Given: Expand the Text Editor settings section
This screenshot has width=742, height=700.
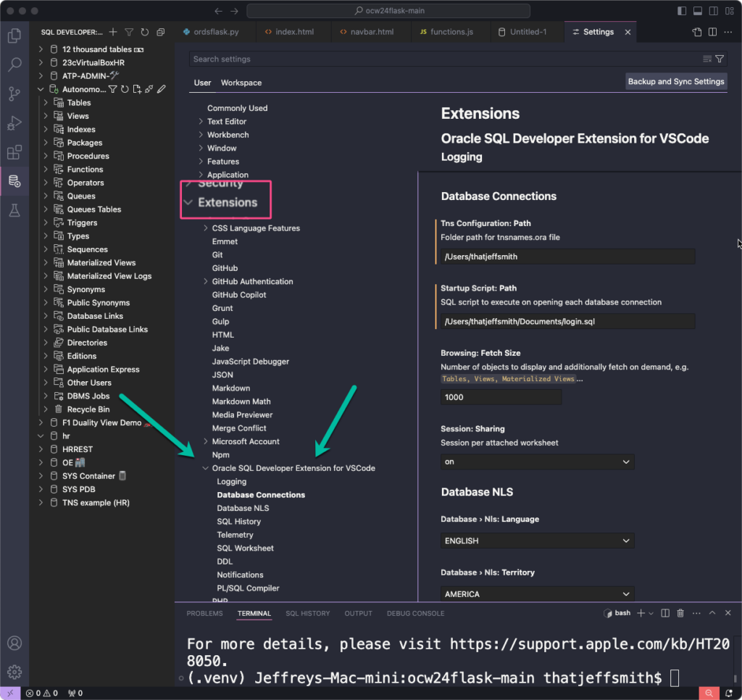Looking at the screenshot, I should pyautogui.click(x=201, y=121).
